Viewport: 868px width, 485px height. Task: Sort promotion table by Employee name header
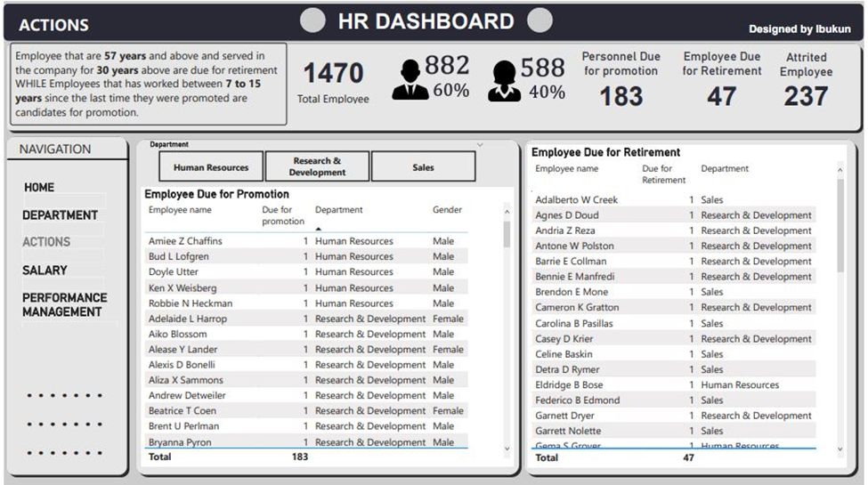pos(180,210)
